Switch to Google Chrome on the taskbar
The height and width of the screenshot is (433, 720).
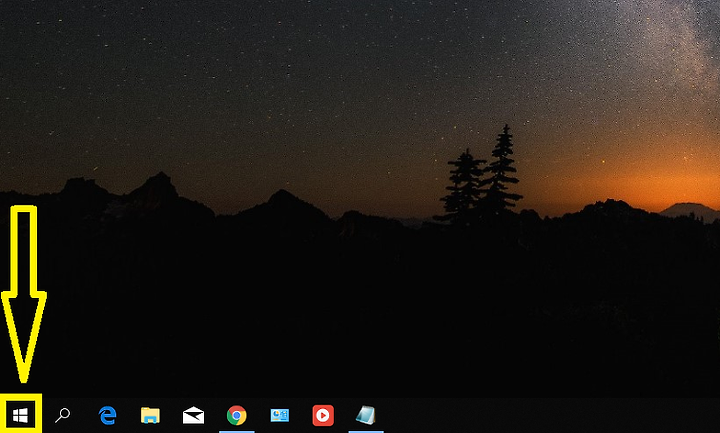[236, 416]
